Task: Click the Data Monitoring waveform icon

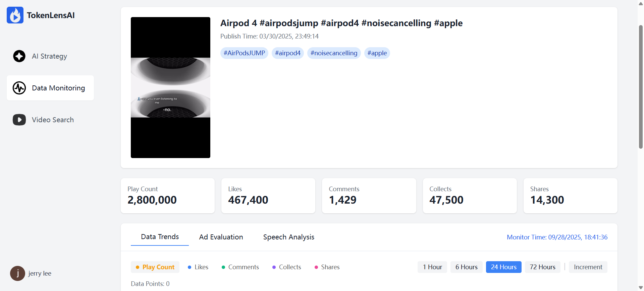Action: (19, 88)
